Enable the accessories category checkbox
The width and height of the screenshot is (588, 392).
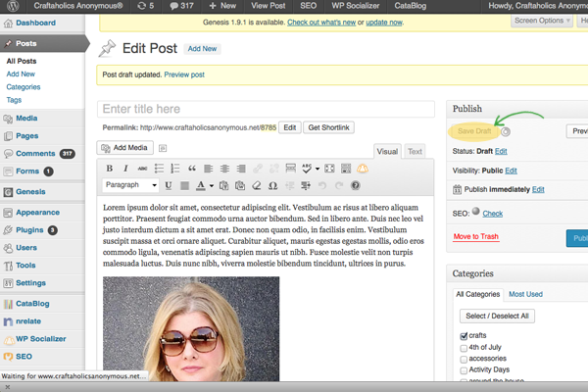(464, 359)
